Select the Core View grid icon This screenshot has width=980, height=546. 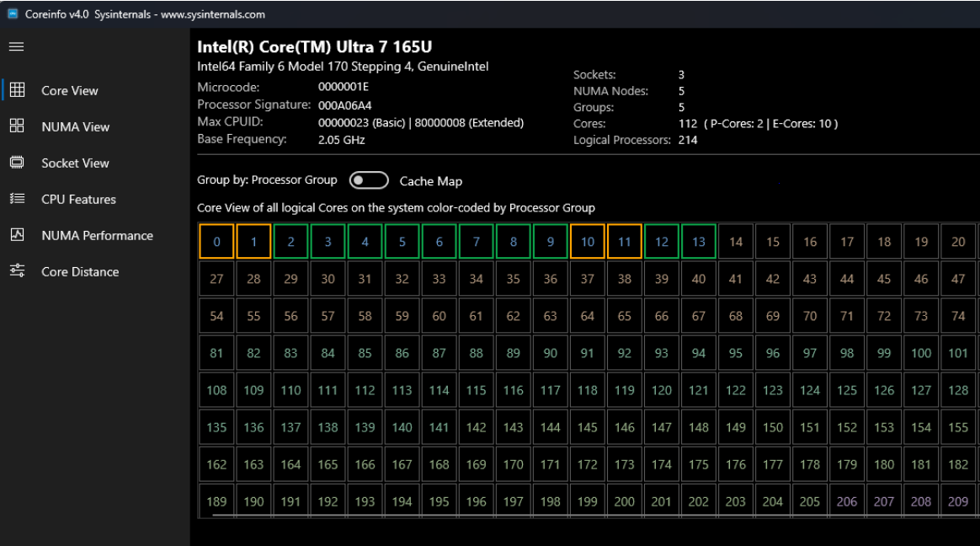(x=17, y=90)
